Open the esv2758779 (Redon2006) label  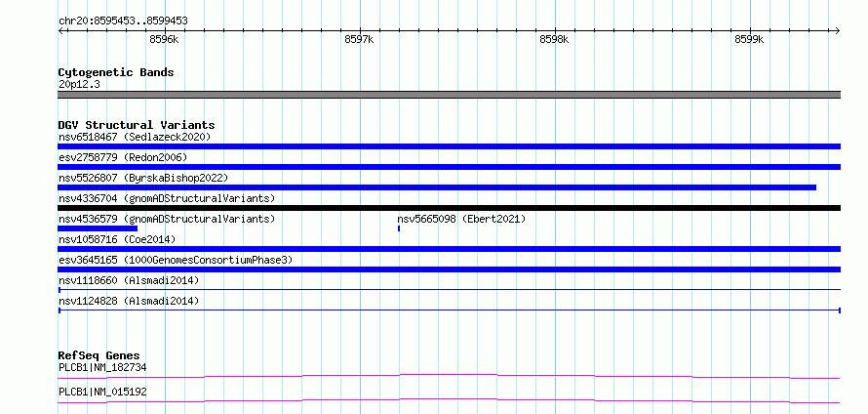tap(123, 157)
